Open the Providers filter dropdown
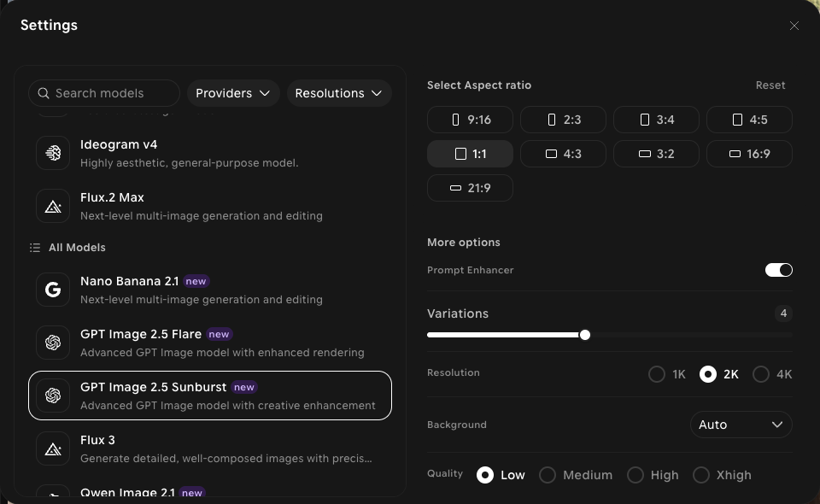Viewport: 820px width, 504px height. pos(233,93)
